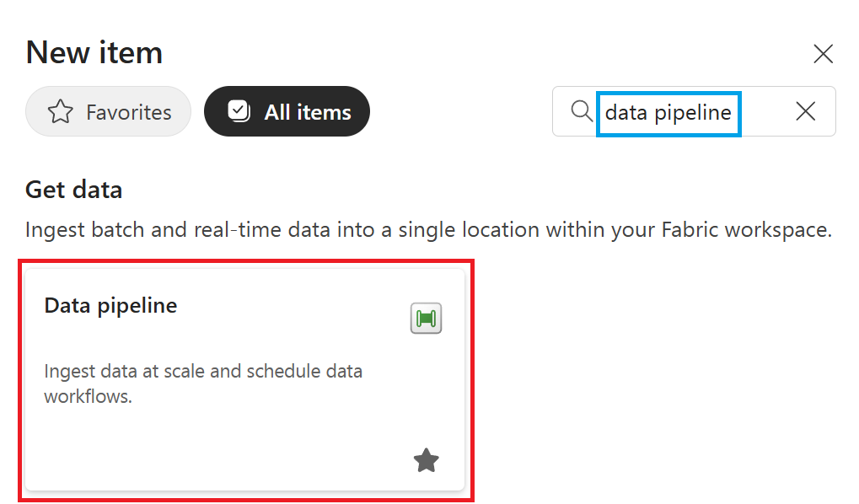Select the Data pipeline icon in the card corner
Viewport: 859px width, 504px height.
coord(426,318)
